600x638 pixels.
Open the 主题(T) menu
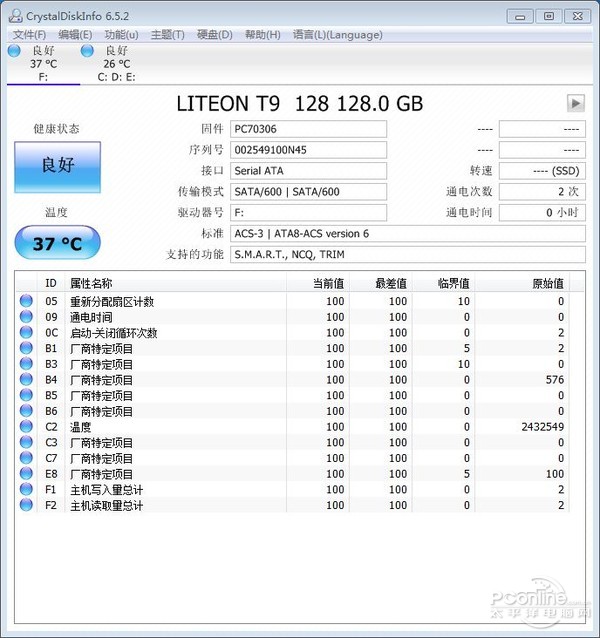pyautogui.click(x=167, y=35)
